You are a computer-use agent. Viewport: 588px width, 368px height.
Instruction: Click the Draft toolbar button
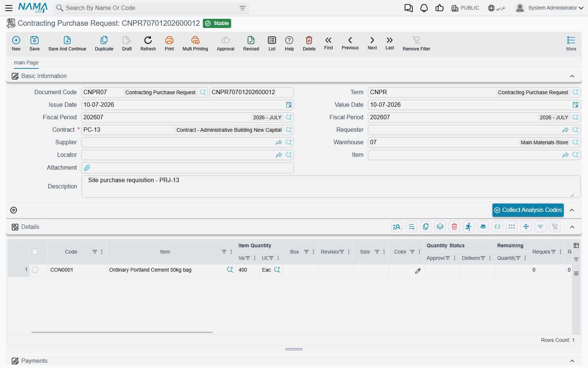pyautogui.click(x=127, y=43)
